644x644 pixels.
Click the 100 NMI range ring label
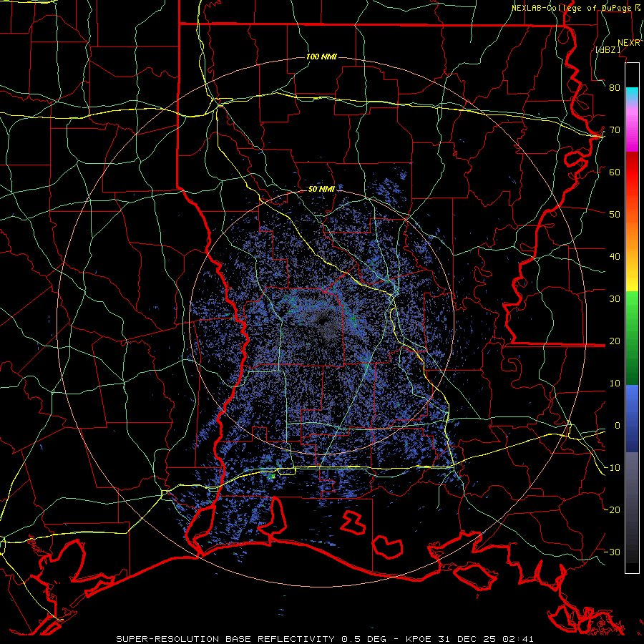(x=321, y=57)
